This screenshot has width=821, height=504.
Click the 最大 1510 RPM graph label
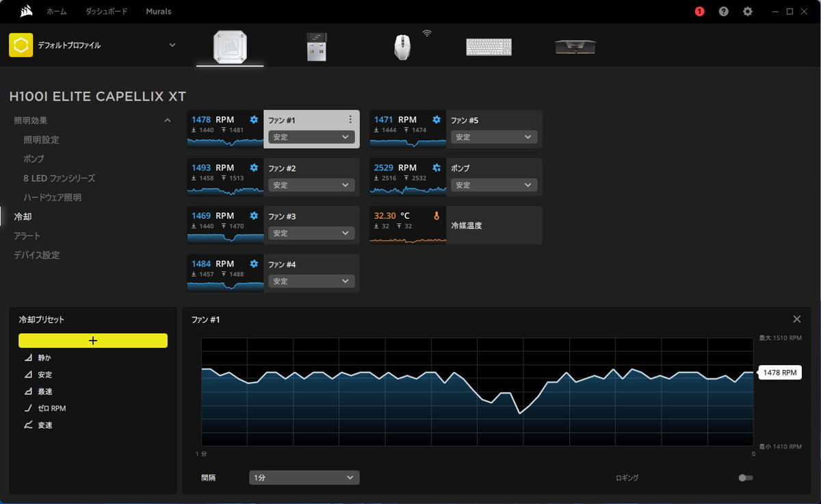[781, 338]
